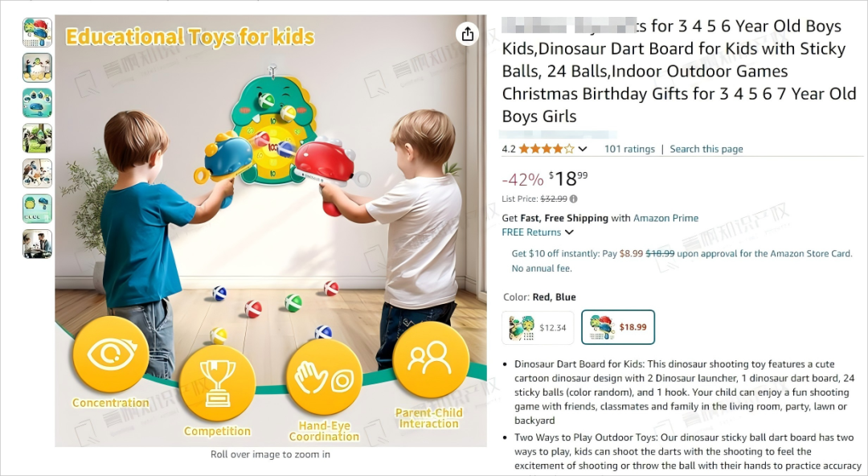Select the first product thumbnail

coord(37,32)
